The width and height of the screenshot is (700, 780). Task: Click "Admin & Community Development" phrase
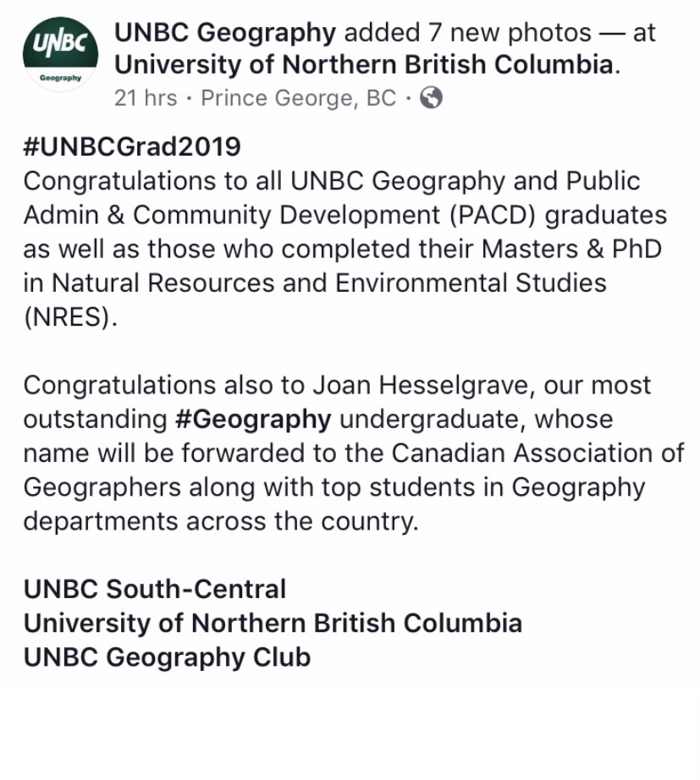coord(232,216)
